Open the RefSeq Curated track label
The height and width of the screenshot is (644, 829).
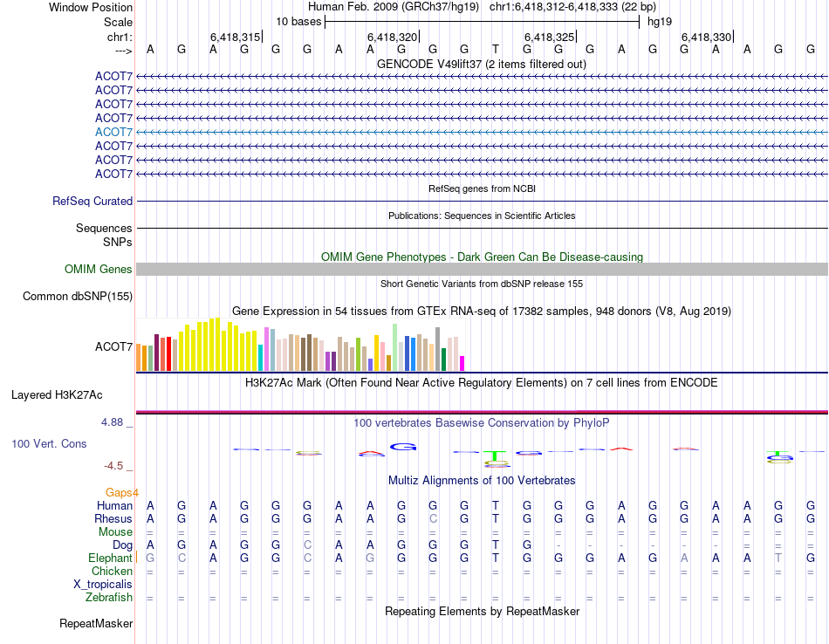(92, 201)
